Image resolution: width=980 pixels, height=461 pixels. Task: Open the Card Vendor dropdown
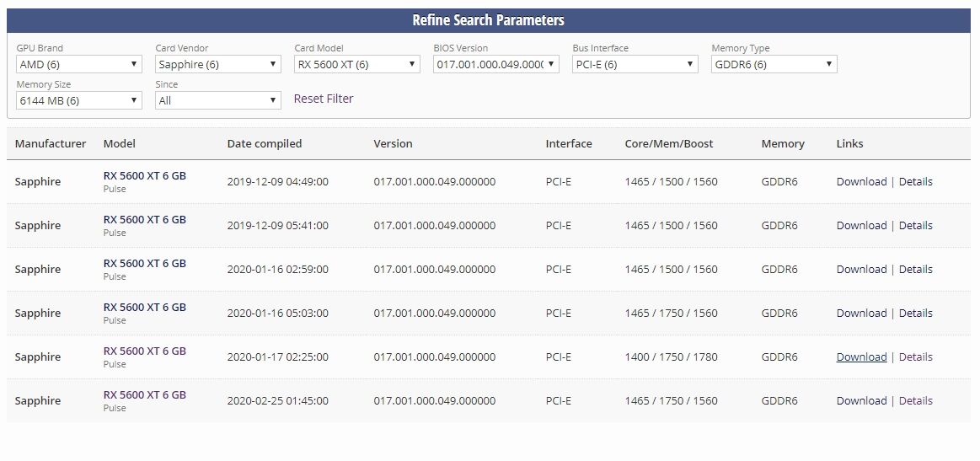pos(217,64)
